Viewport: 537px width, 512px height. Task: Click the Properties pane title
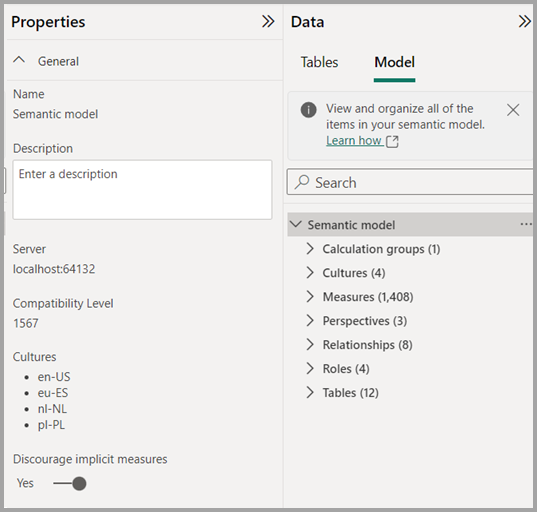click(x=48, y=22)
